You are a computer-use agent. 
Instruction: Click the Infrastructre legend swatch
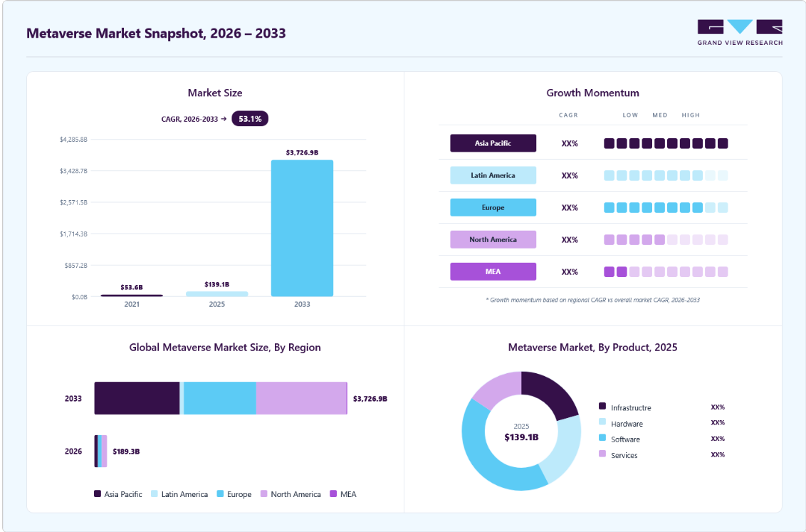(x=602, y=406)
